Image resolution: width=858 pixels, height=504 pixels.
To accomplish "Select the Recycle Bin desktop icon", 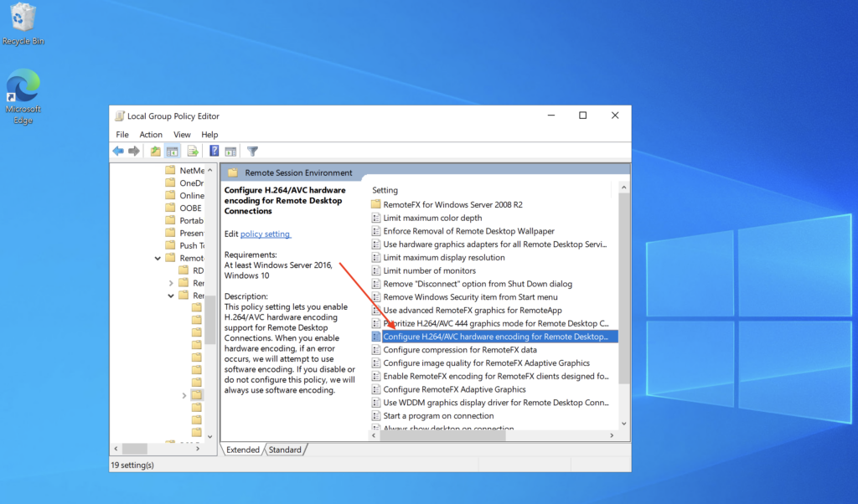I will point(23,24).
